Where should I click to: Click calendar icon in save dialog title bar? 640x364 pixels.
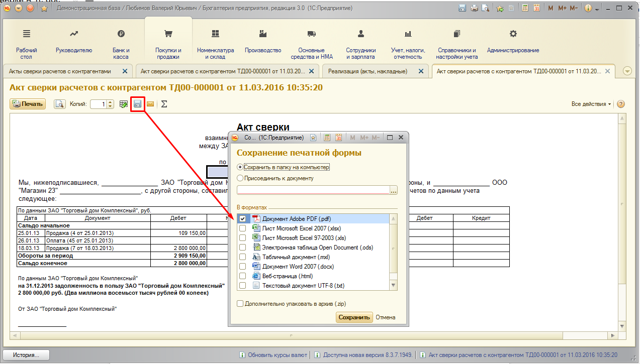(x=338, y=137)
